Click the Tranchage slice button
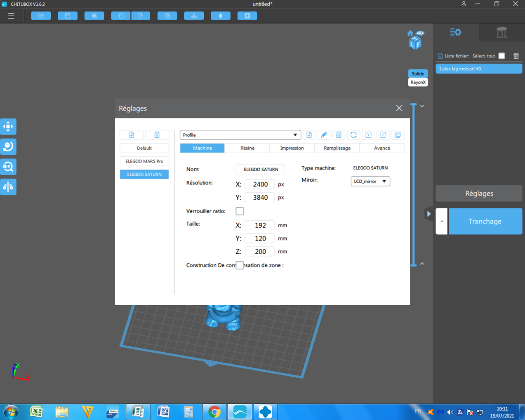525x420 pixels. 485,221
